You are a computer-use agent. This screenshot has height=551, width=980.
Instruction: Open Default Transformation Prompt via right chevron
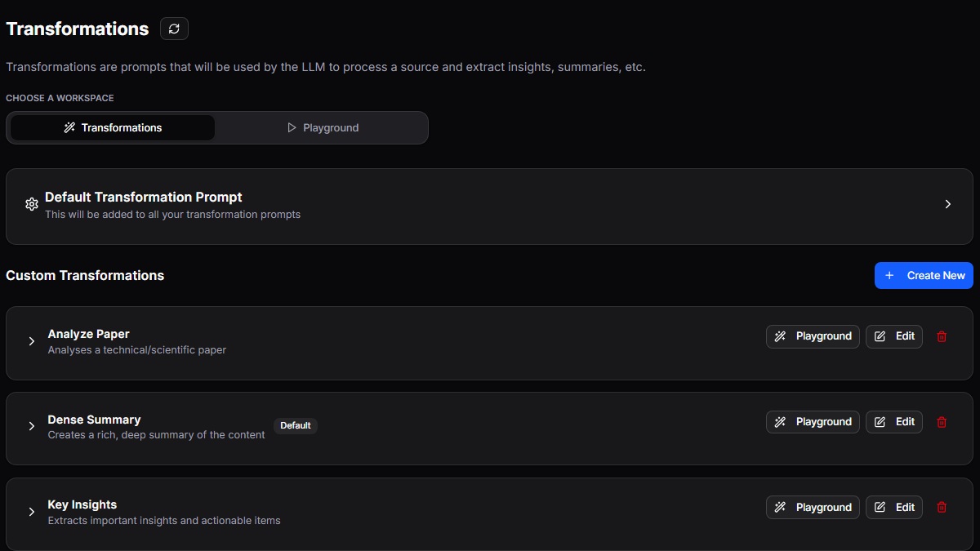coord(948,204)
